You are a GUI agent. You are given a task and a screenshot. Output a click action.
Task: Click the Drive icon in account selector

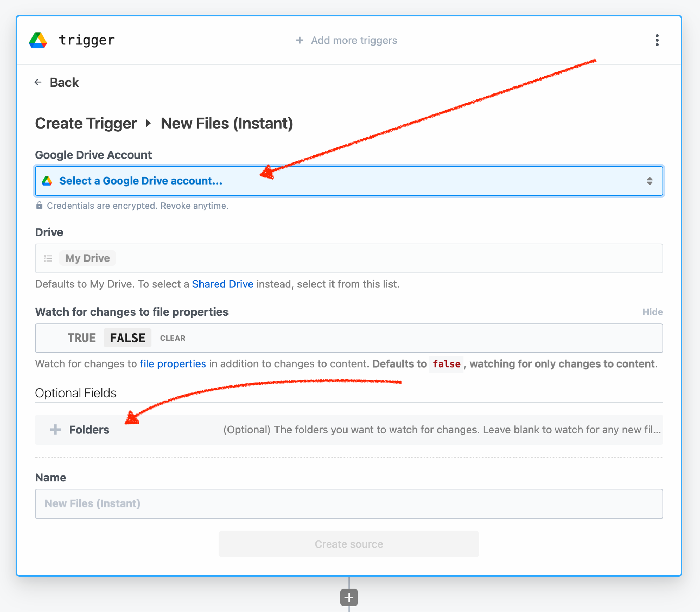[47, 181]
